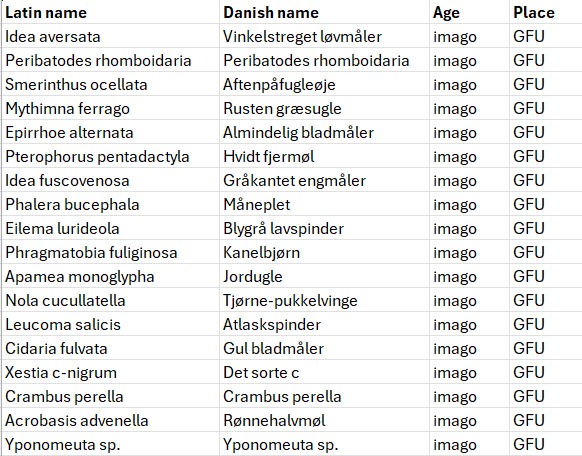
Task: Select the Danish name header cell
Action: [324, 12]
